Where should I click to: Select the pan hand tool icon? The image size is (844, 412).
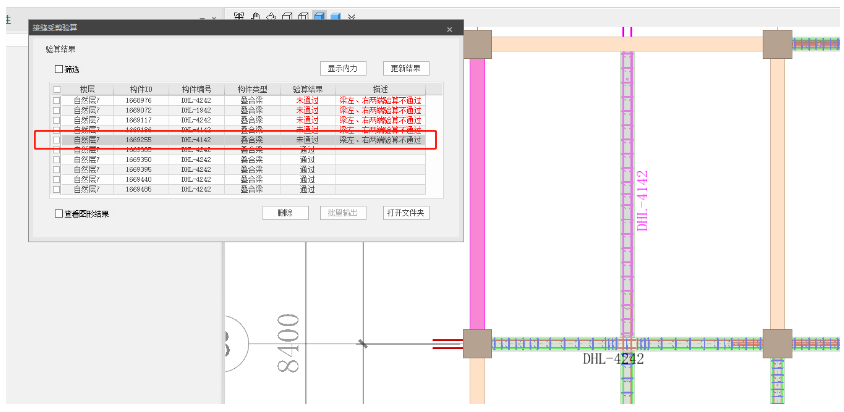(256, 17)
